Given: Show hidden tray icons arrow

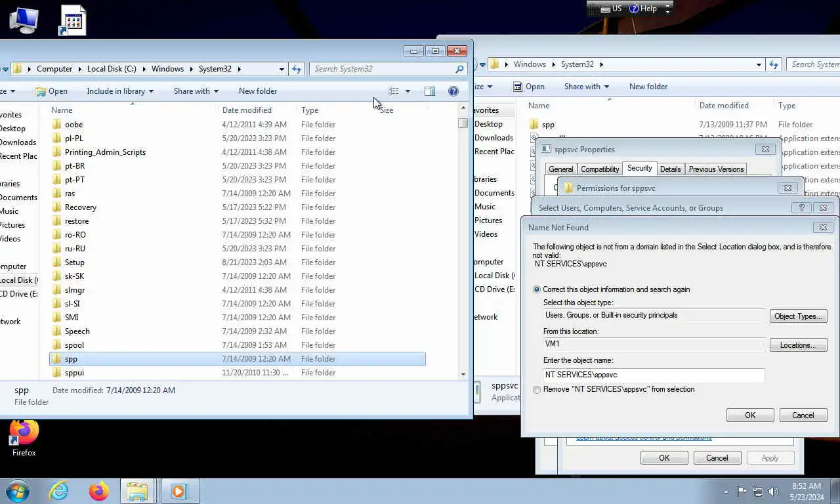Looking at the screenshot, I should tap(726, 491).
